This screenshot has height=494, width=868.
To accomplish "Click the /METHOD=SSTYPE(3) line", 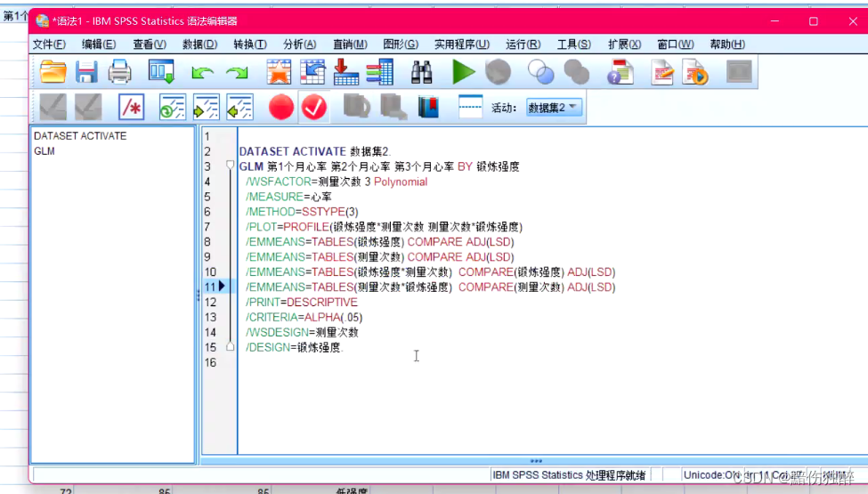I will pos(302,211).
